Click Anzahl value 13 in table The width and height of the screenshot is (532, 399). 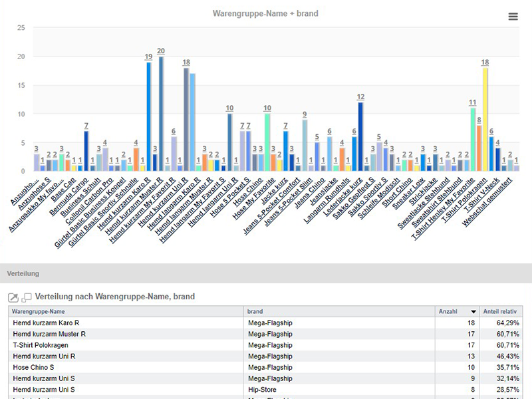point(471,356)
